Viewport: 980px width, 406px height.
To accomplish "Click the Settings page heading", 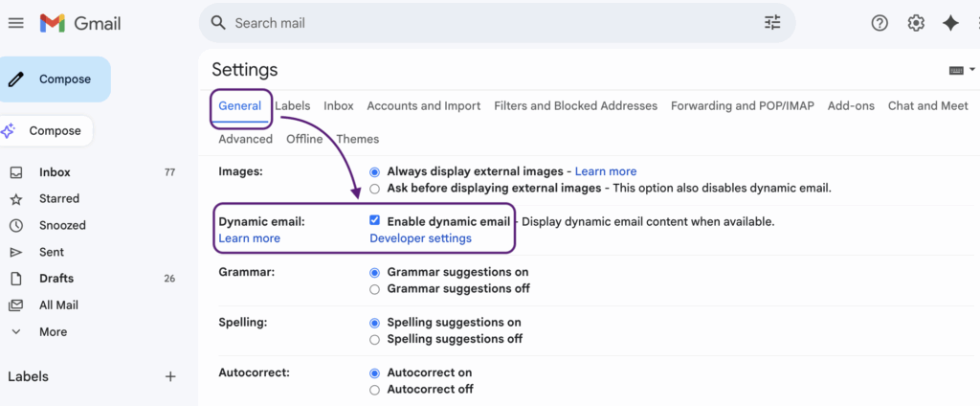I will (245, 70).
